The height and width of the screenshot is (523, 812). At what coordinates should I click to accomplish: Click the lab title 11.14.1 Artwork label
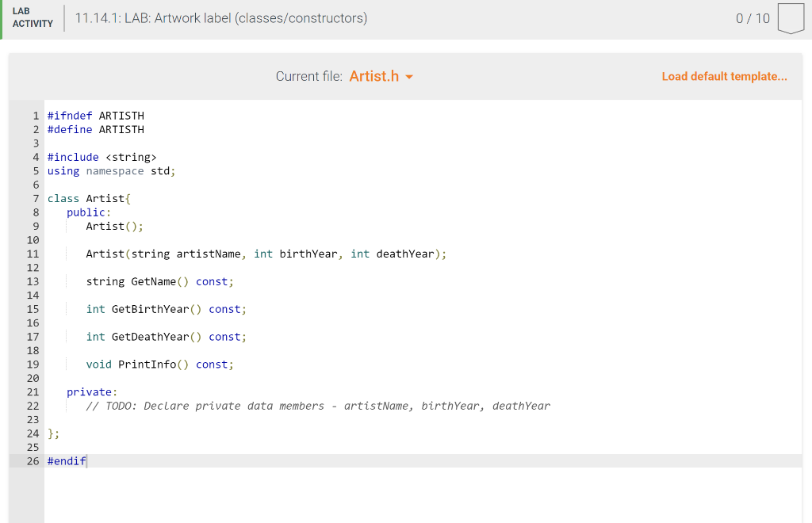(220, 17)
